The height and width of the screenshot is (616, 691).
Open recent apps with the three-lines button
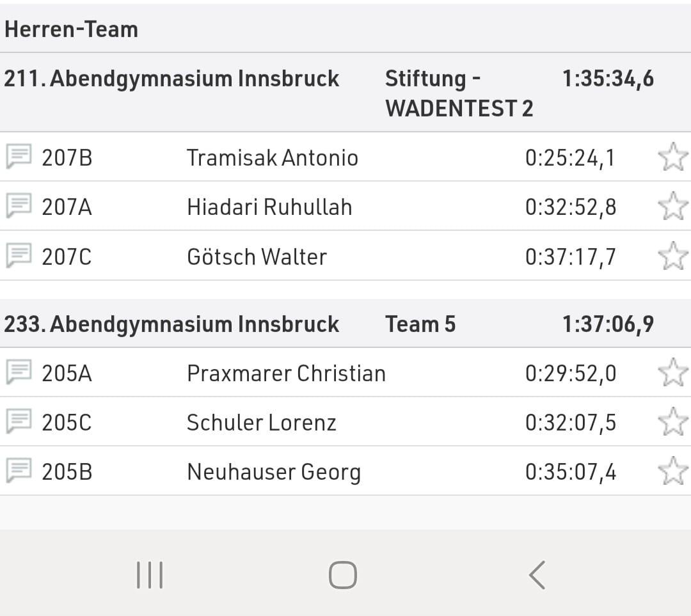click(150, 574)
